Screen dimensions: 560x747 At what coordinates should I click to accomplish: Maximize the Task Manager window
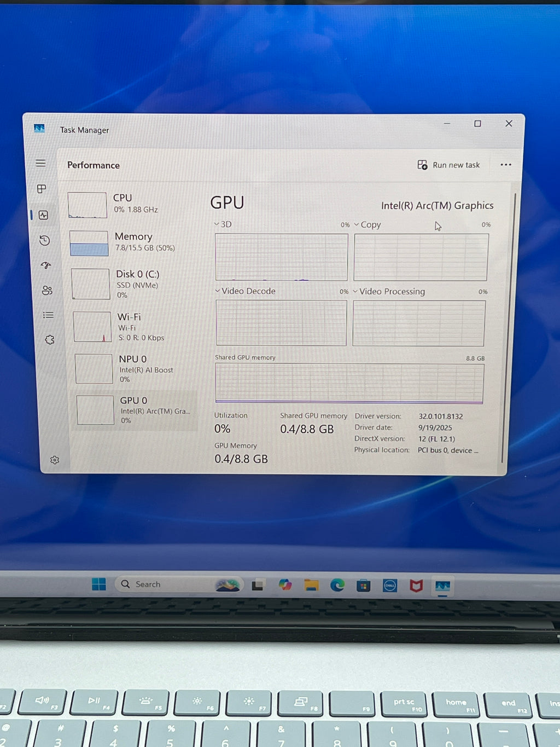pyautogui.click(x=477, y=124)
